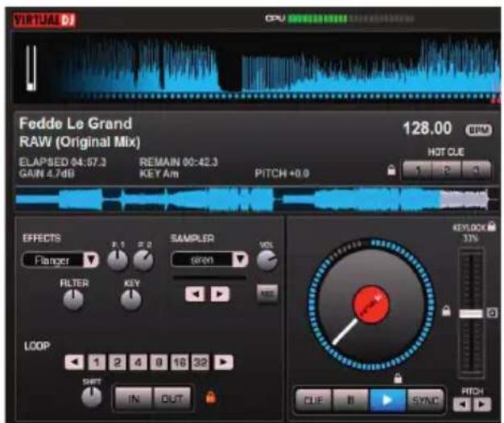
Task: Toggle the orange smart loop lock
Action: [x=210, y=397]
